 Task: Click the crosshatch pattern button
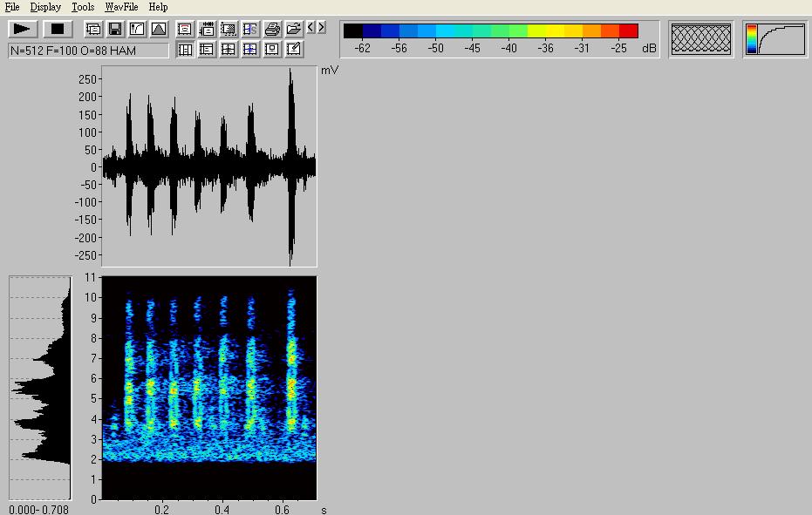[700, 39]
